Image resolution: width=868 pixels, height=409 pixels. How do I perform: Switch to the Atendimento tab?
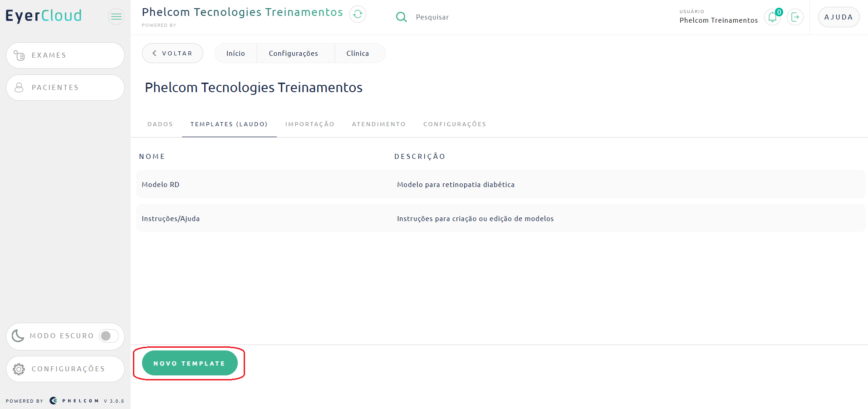[379, 124]
